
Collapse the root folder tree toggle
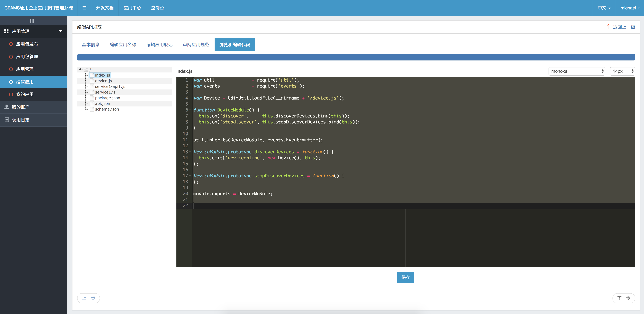click(80, 69)
